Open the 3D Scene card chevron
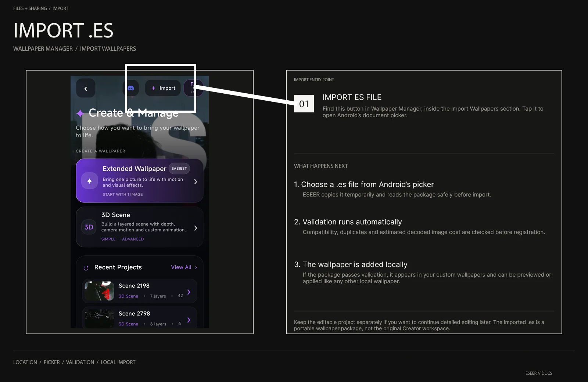The height and width of the screenshot is (382, 588). tap(196, 228)
